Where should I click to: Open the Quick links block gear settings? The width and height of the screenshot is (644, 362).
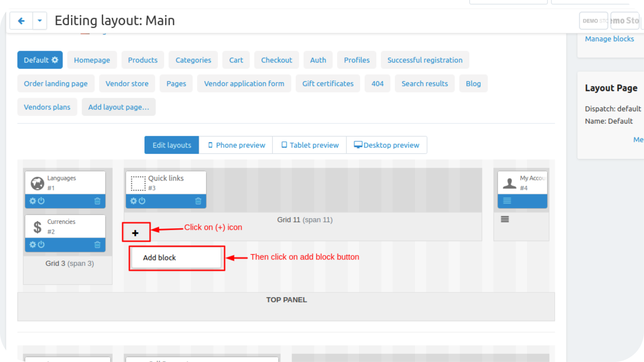click(133, 201)
